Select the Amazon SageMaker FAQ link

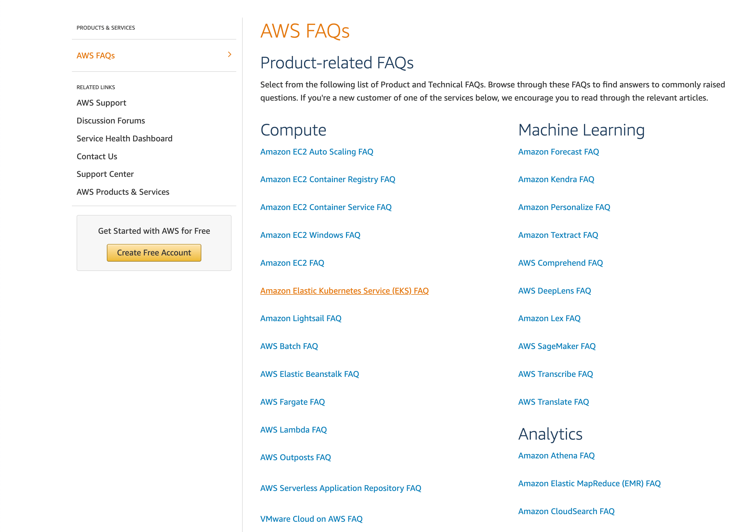pos(557,346)
